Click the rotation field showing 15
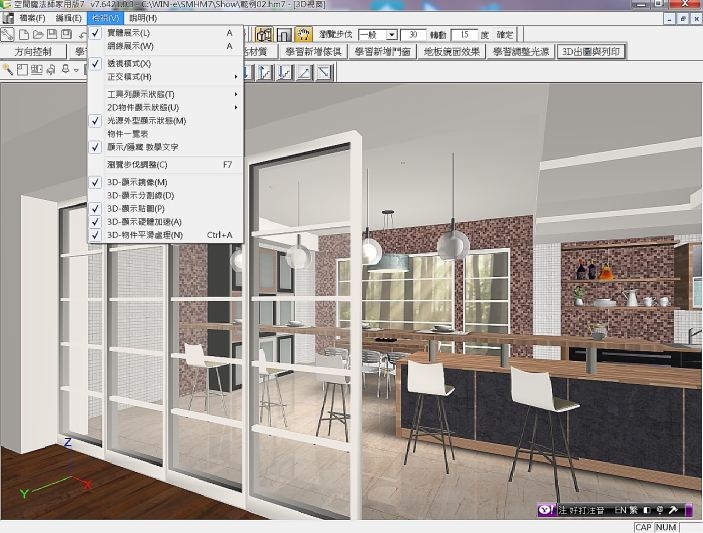Image resolution: width=703 pixels, height=533 pixels. tap(464, 35)
